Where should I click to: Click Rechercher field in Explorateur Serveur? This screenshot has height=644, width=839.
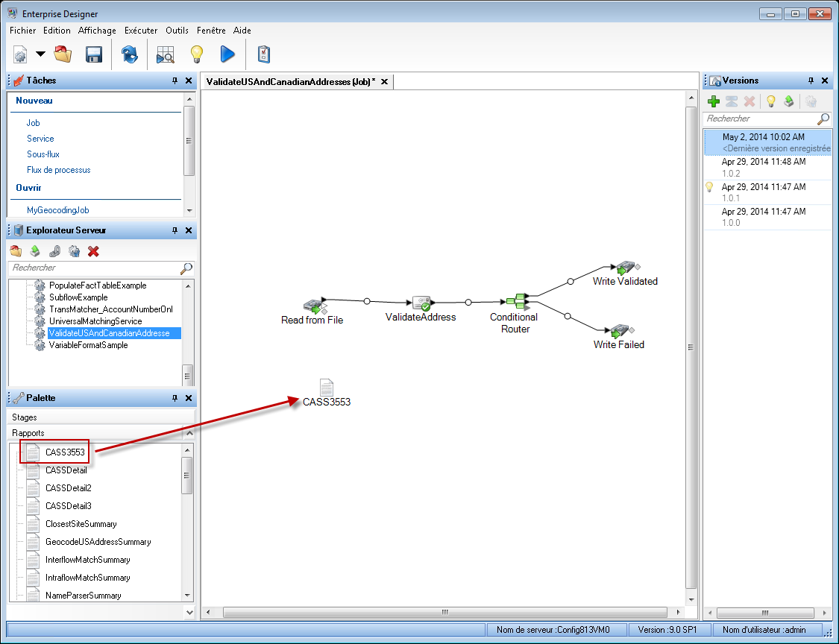coord(93,268)
